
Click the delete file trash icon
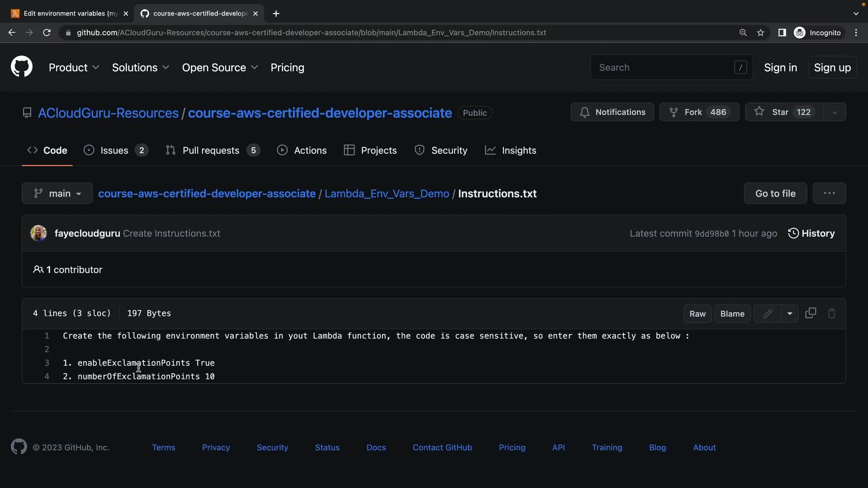tap(831, 313)
